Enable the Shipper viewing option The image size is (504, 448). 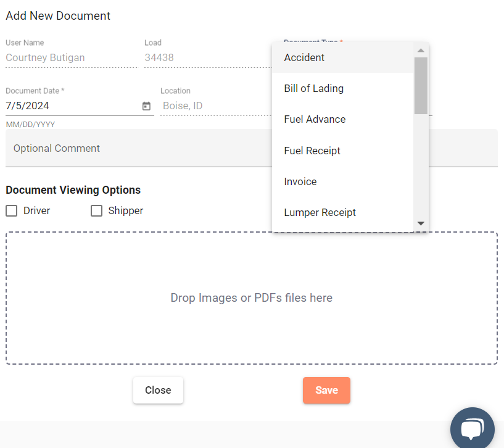tap(96, 210)
